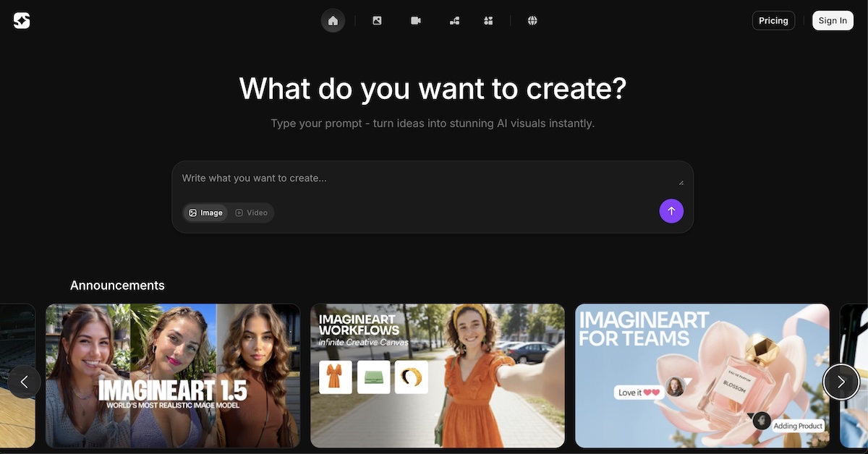Submit the prompt with the purple arrow button

(671, 211)
